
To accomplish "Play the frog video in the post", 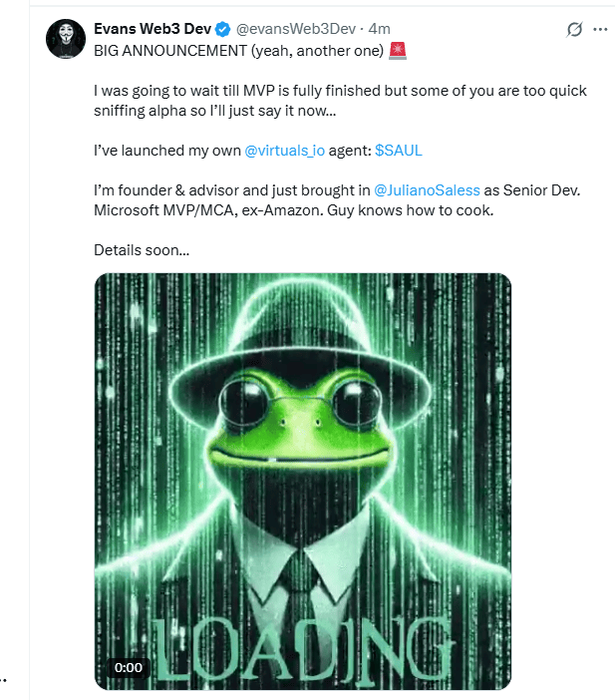I will pos(303,481).
